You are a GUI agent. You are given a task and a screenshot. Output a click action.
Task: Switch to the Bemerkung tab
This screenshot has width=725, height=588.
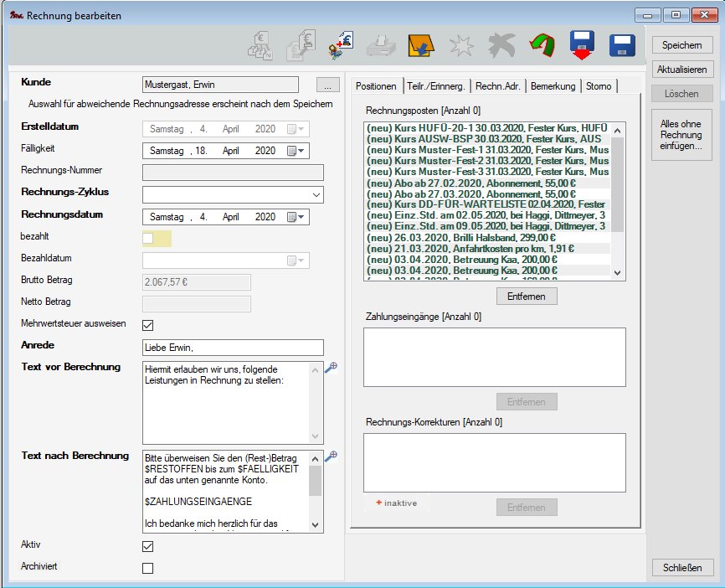(553, 86)
